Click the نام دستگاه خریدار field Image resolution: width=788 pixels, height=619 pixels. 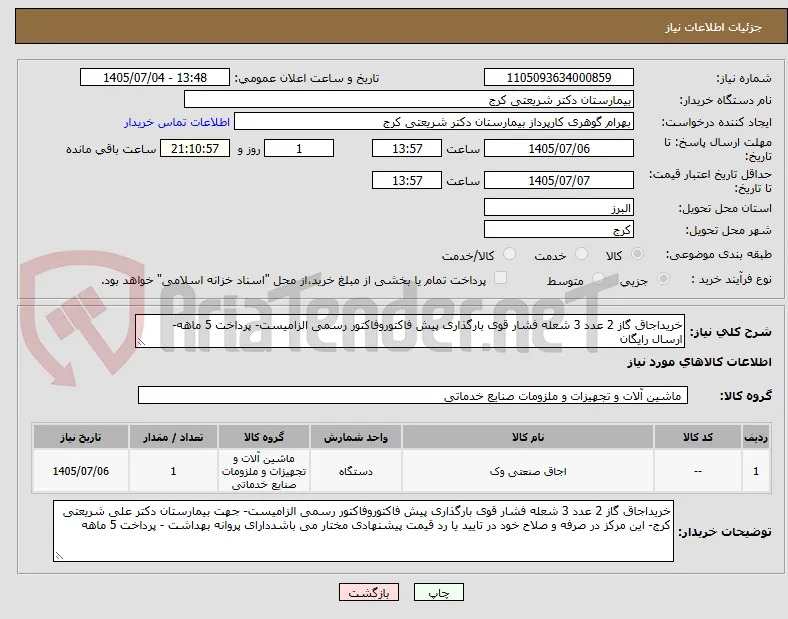click(x=409, y=99)
